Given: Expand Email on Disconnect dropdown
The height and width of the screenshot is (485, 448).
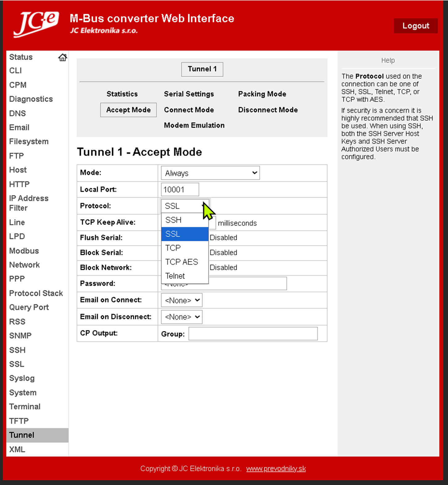Looking at the screenshot, I should pyautogui.click(x=182, y=317).
